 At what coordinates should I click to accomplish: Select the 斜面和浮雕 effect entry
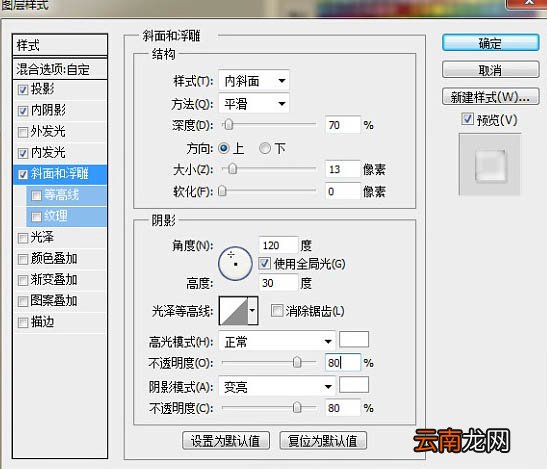pyautogui.click(x=60, y=174)
